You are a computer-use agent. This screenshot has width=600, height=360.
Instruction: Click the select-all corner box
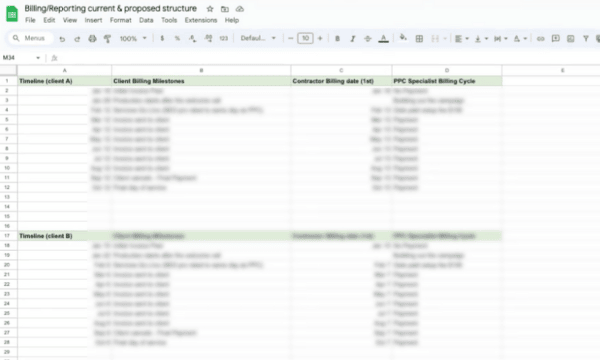click(x=8, y=70)
